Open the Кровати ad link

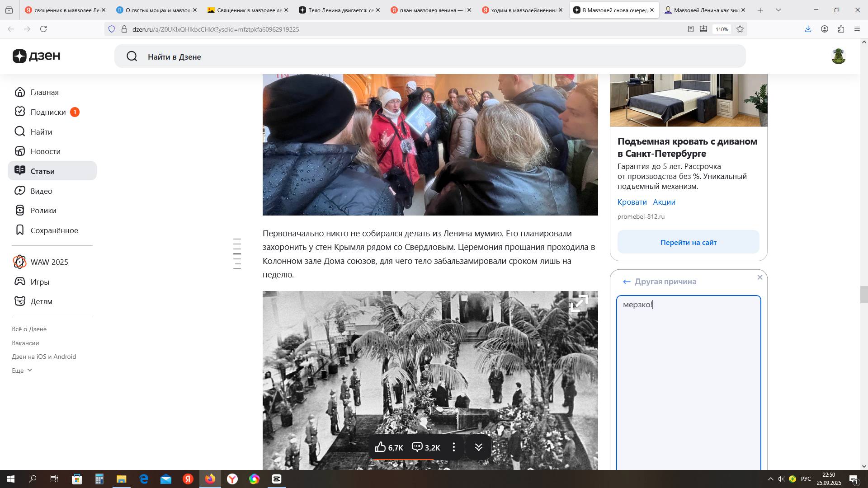pos(632,202)
